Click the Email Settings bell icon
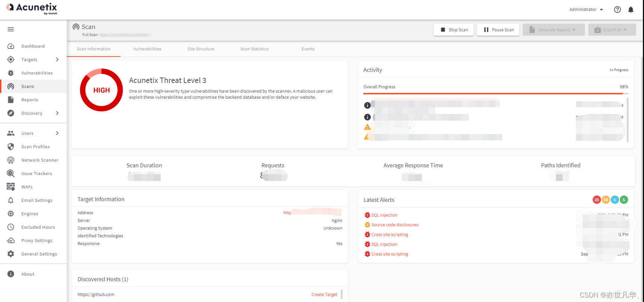644x302 pixels. click(11, 200)
